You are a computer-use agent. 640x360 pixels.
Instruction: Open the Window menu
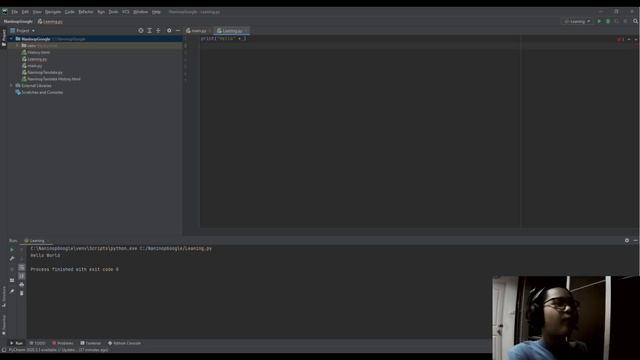coord(141,12)
